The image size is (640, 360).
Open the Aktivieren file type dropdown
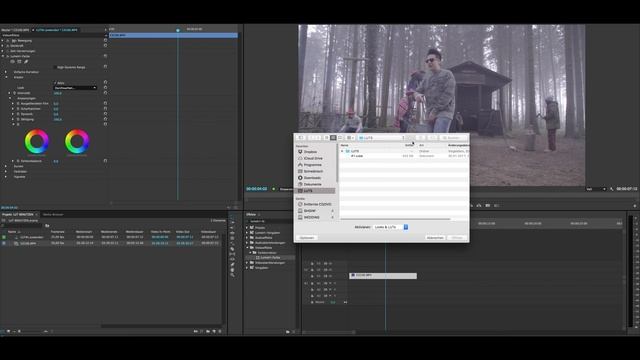click(391, 227)
